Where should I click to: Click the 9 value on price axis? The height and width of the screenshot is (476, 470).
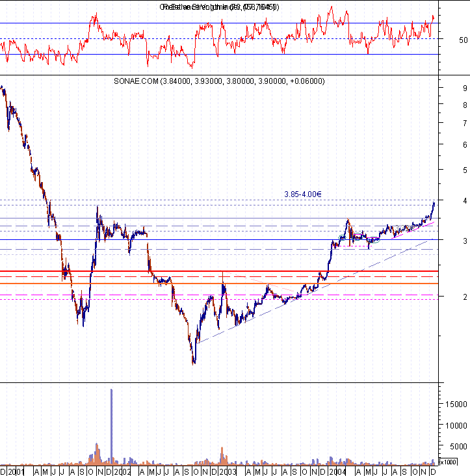pyautogui.click(x=447, y=88)
